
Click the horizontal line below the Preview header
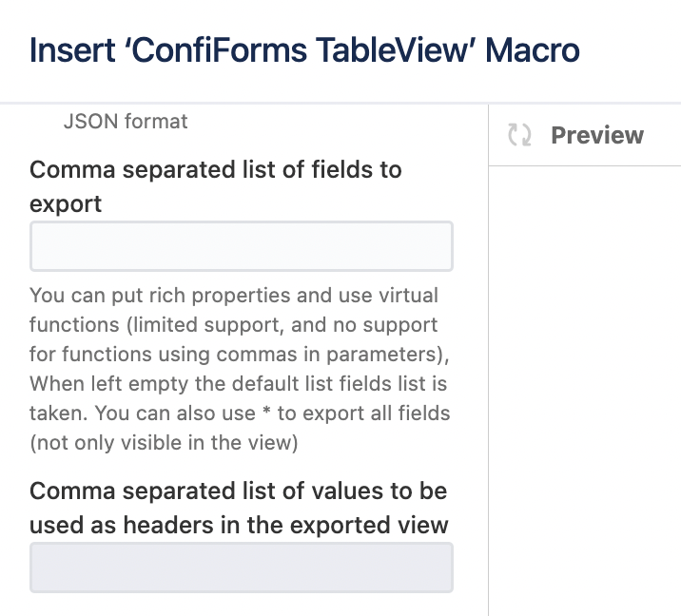[x=585, y=165]
